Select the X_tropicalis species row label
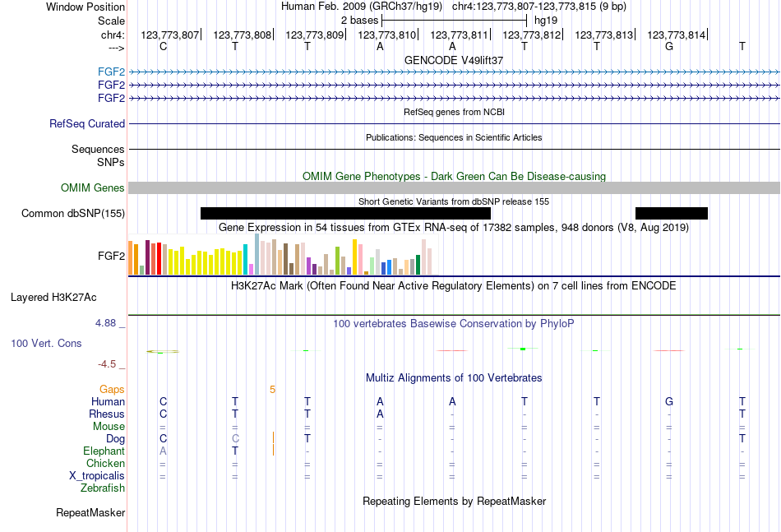The image size is (781, 532). (x=97, y=476)
